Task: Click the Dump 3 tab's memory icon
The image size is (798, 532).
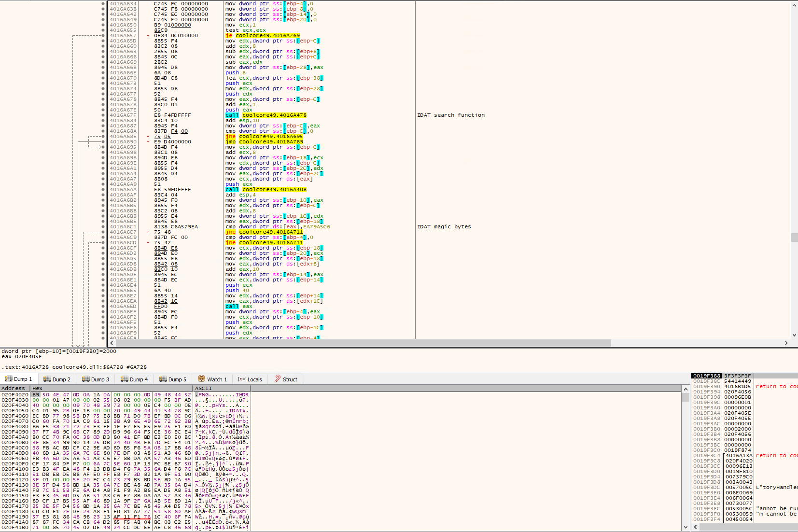Action: 85,379
